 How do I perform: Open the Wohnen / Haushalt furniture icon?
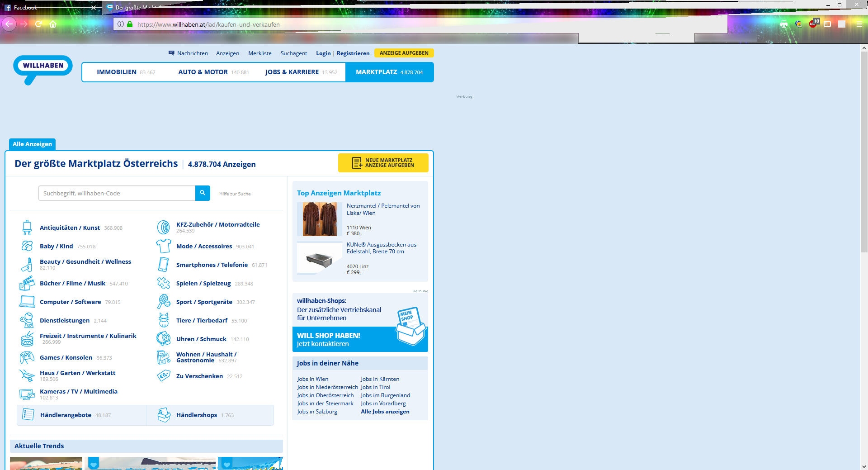tap(164, 357)
